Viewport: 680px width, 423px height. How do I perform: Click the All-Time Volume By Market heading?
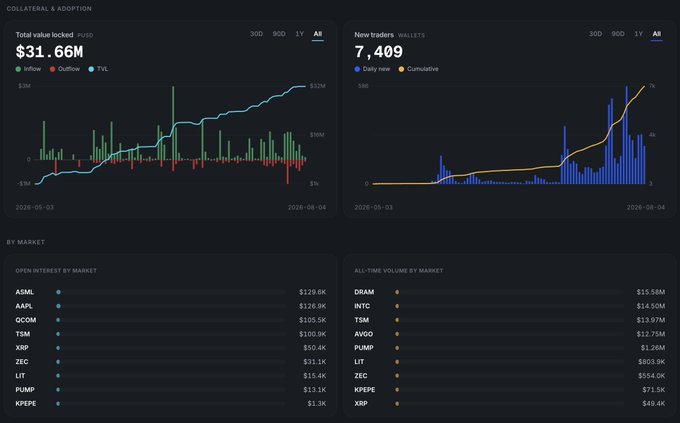point(399,270)
